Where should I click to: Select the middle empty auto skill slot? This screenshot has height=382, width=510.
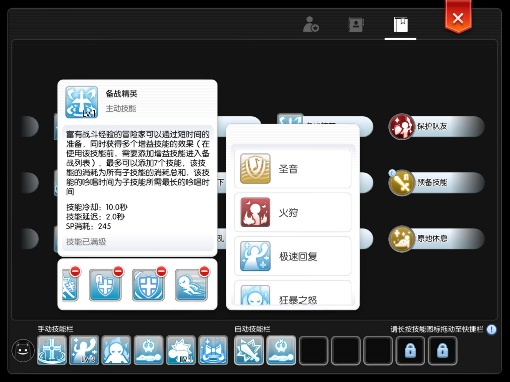point(346,350)
